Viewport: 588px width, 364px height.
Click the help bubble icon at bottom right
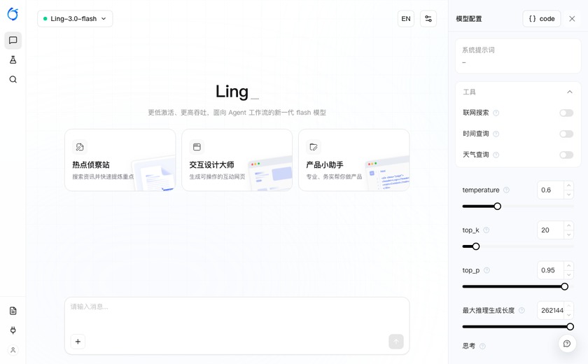(567, 344)
